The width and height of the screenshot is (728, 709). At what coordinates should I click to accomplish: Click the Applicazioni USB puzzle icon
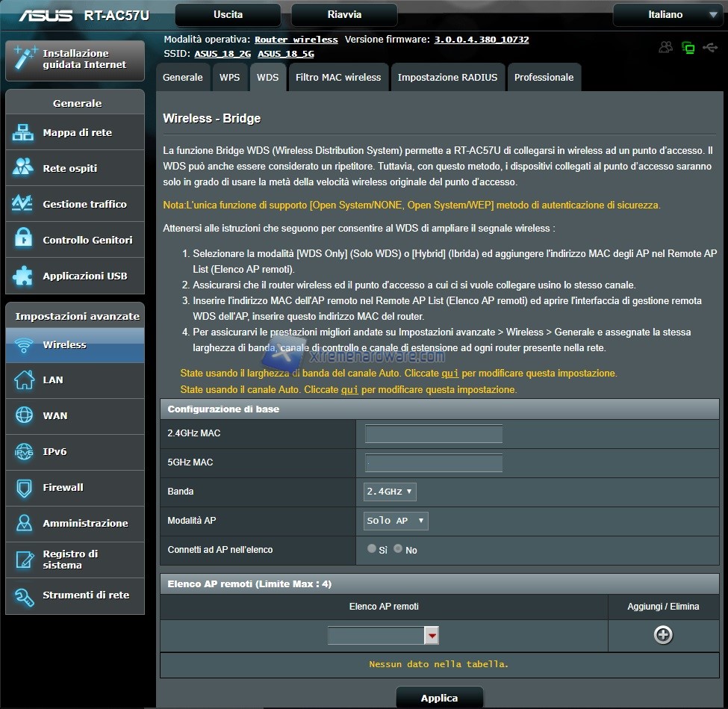click(x=23, y=276)
